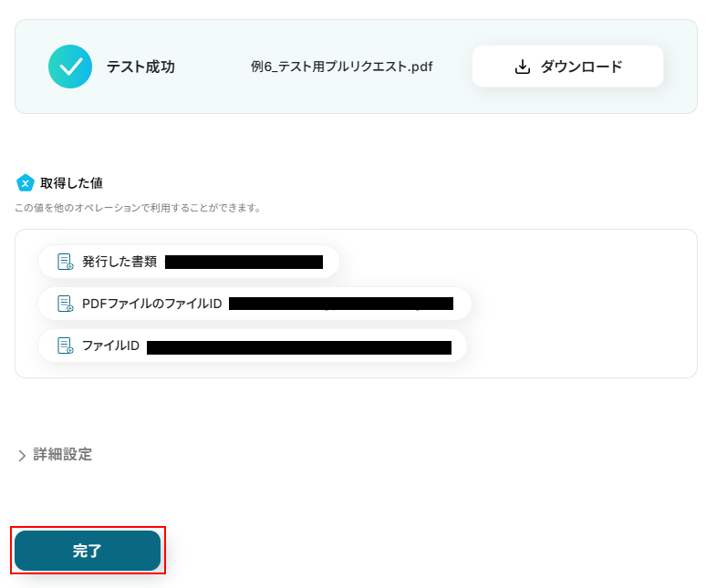
Task: Select the PDFファイルのファイルID label text
Action: click(x=151, y=304)
